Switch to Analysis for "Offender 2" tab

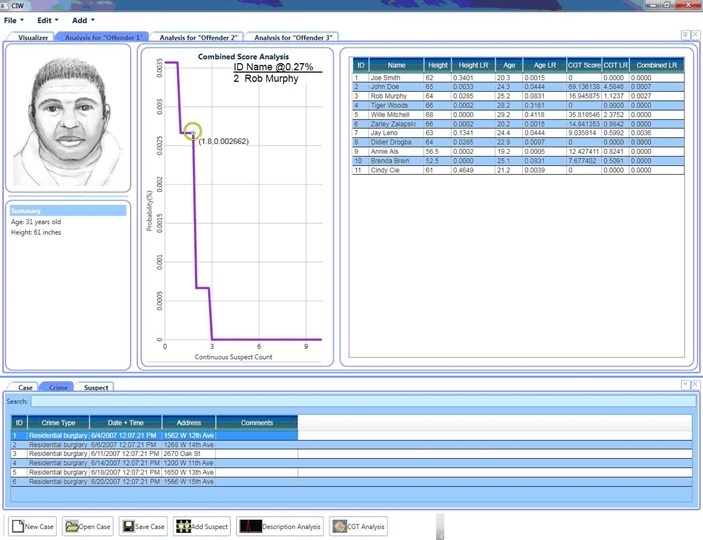tap(198, 37)
